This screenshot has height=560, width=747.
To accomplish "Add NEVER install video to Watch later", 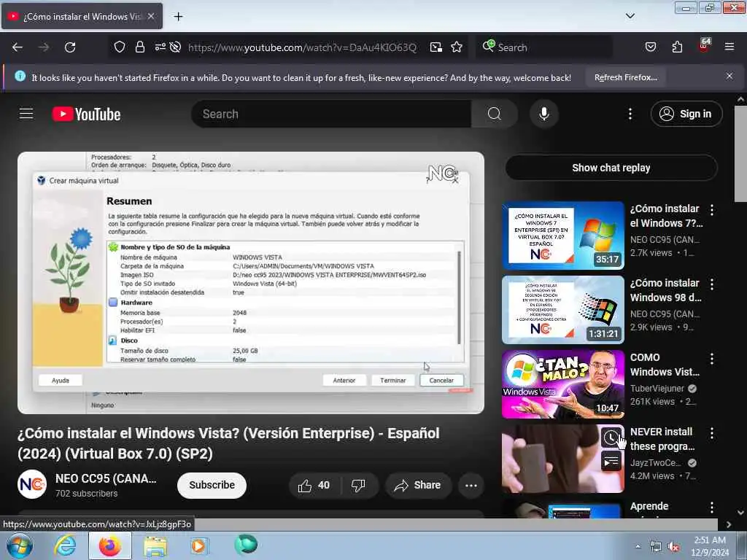I will (x=611, y=437).
